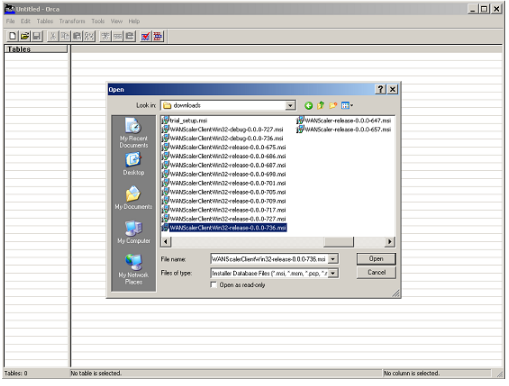The width and height of the screenshot is (509, 386).
Task: Open My Recent Documents in places bar
Action: [x=133, y=133]
